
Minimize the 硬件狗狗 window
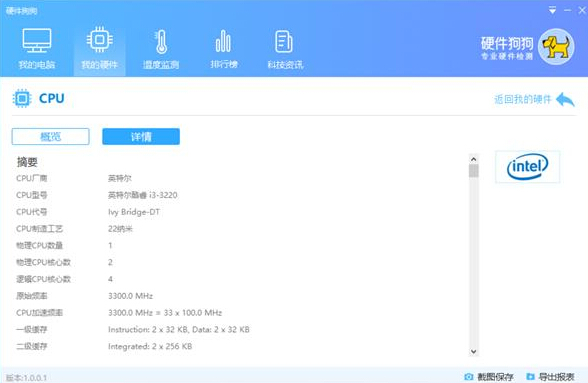(x=568, y=10)
